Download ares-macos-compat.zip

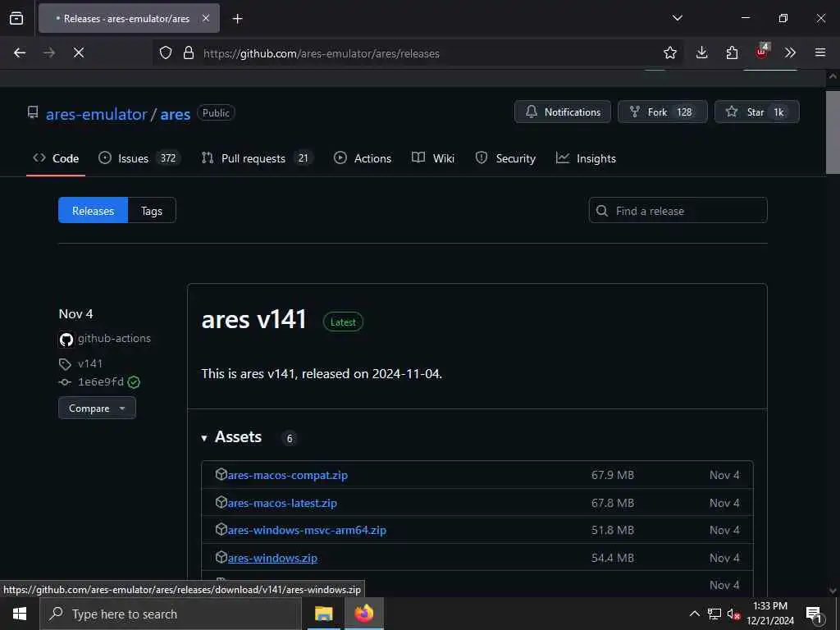click(288, 475)
